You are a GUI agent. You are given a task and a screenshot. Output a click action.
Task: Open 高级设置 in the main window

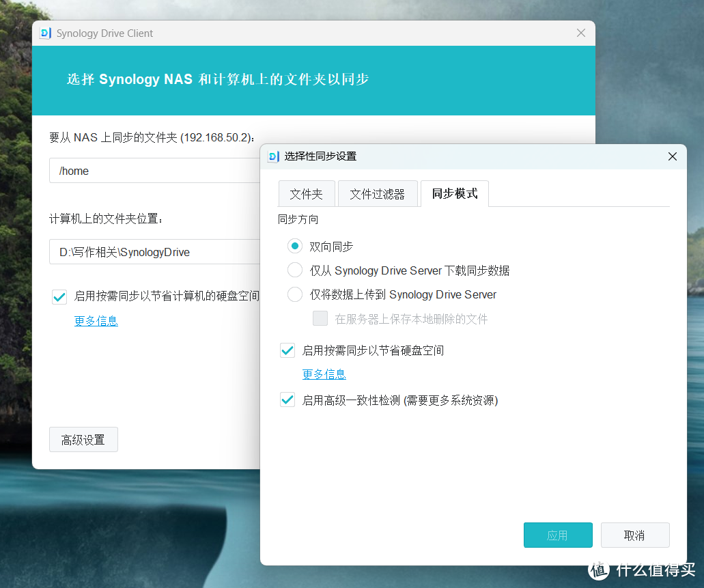point(83,439)
